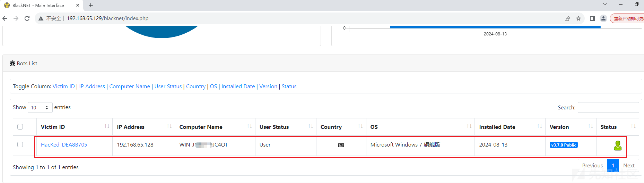Click the Next pagination button
Screen dimensions: 644x183
point(629,165)
